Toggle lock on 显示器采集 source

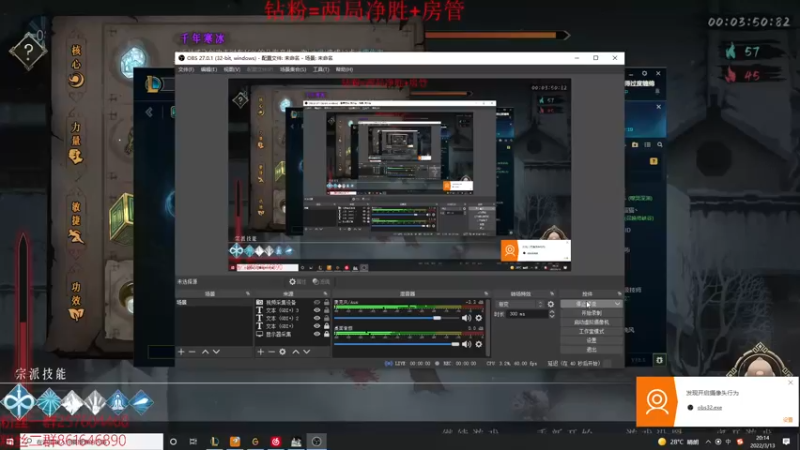coord(327,334)
